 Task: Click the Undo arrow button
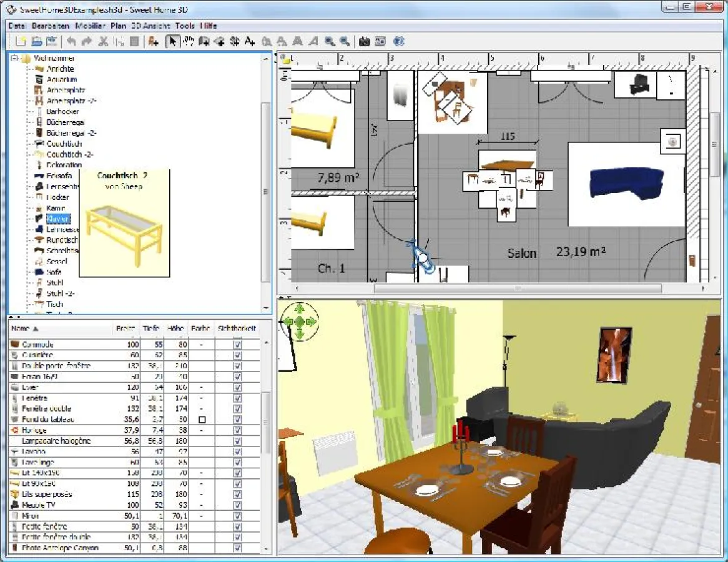click(71, 41)
